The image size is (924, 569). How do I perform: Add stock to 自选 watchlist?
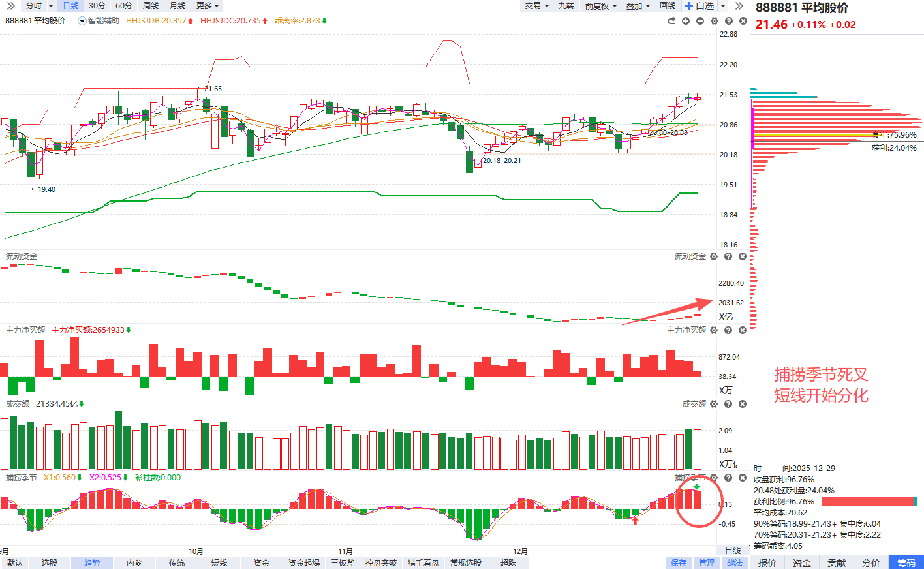pos(700,6)
